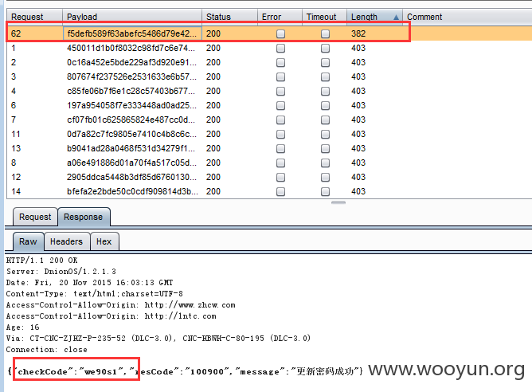Select payload 2905ddca5448b3df85d6760130...
Screen dimensions: 532x392
click(131, 177)
